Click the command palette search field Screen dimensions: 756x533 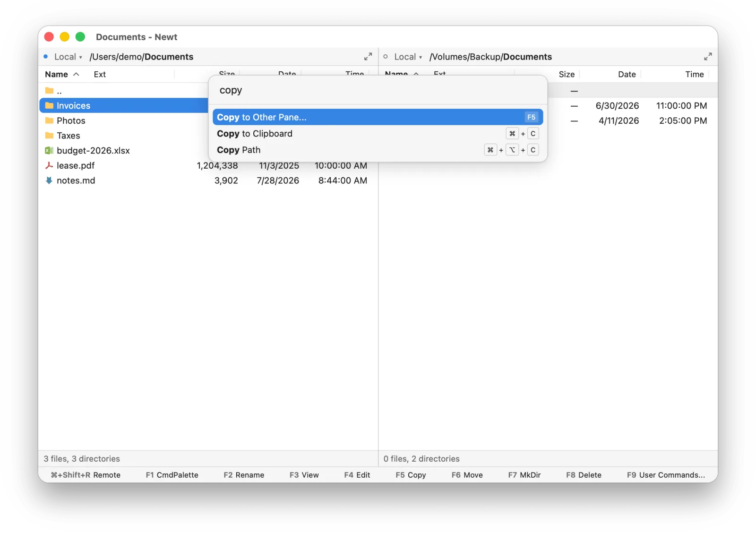[378, 90]
